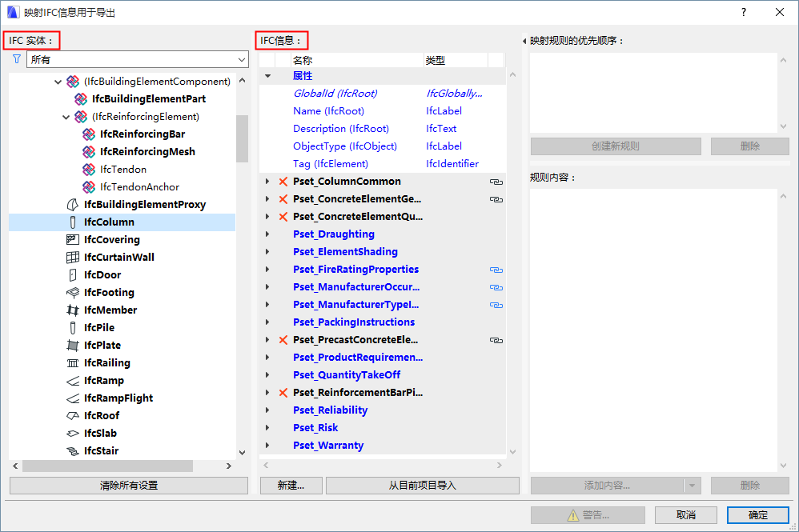Click the IfcRampFlight icon
The width and height of the screenshot is (799, 532).
73,398
